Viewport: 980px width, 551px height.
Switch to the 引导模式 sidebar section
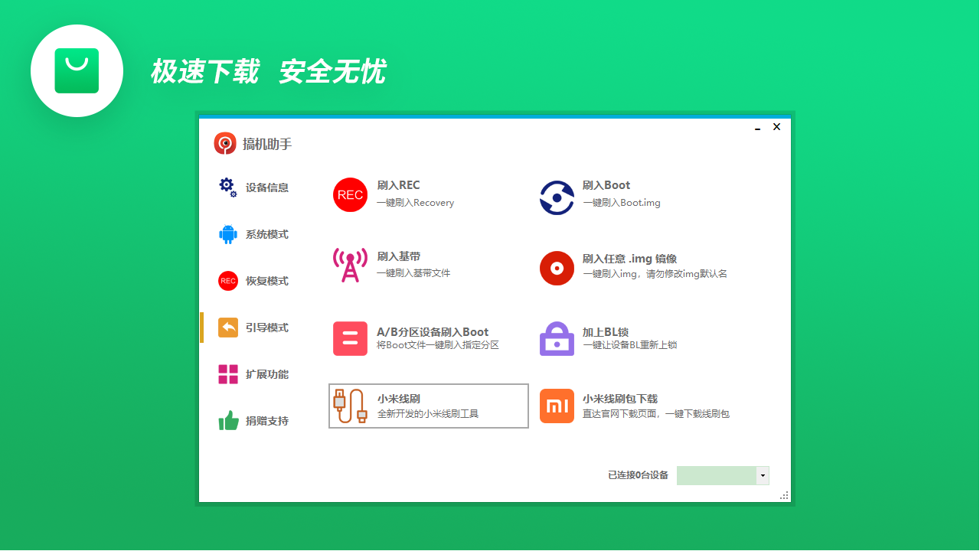[x=253, y=328]
